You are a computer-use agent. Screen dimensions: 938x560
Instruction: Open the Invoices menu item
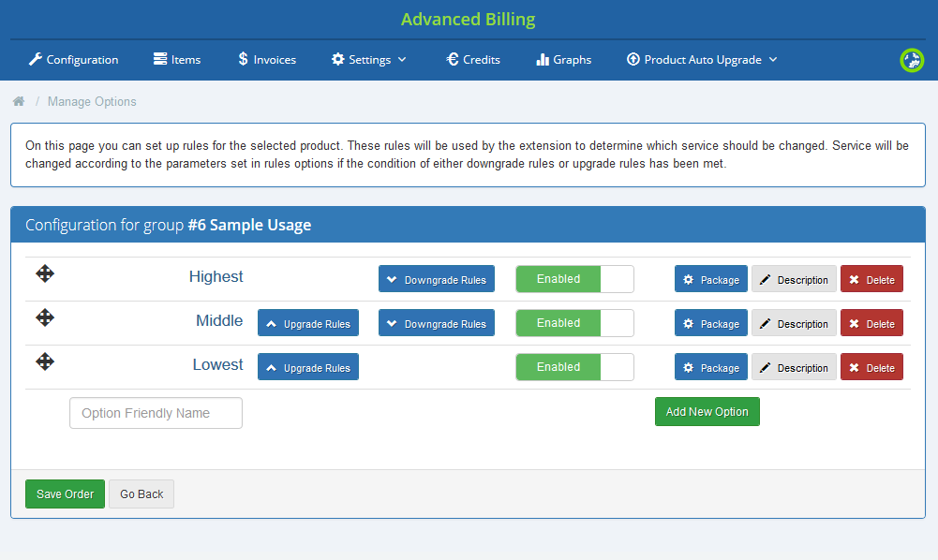pos(267,59)
